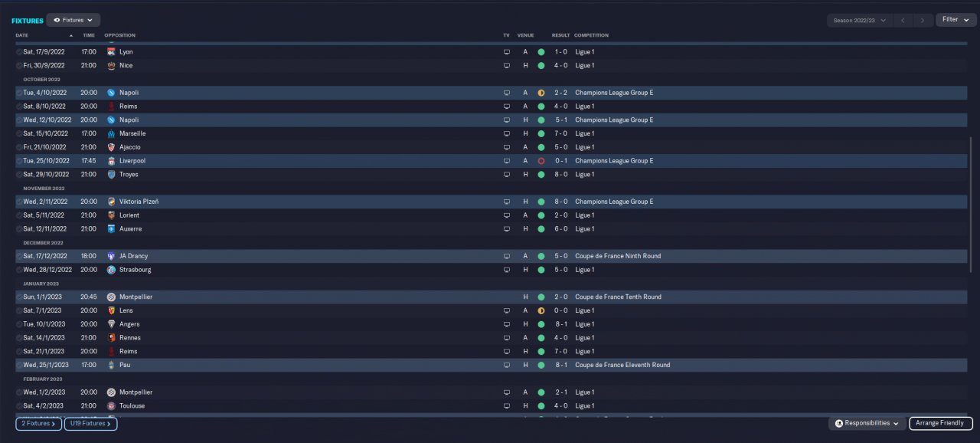The width and height of the screenshot is (980, 443).
Task: Select row circle for Tue, 4/10/2022
Action: pos(19,93)
